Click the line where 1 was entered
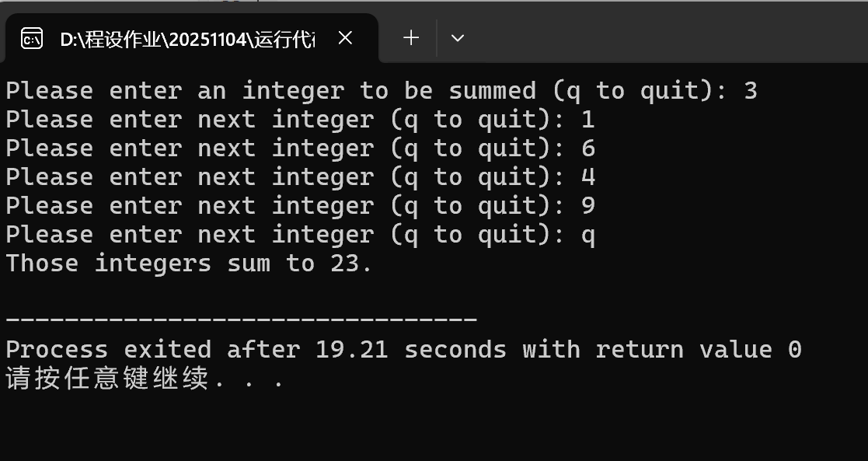868x461 pixels. coord(299,120)
